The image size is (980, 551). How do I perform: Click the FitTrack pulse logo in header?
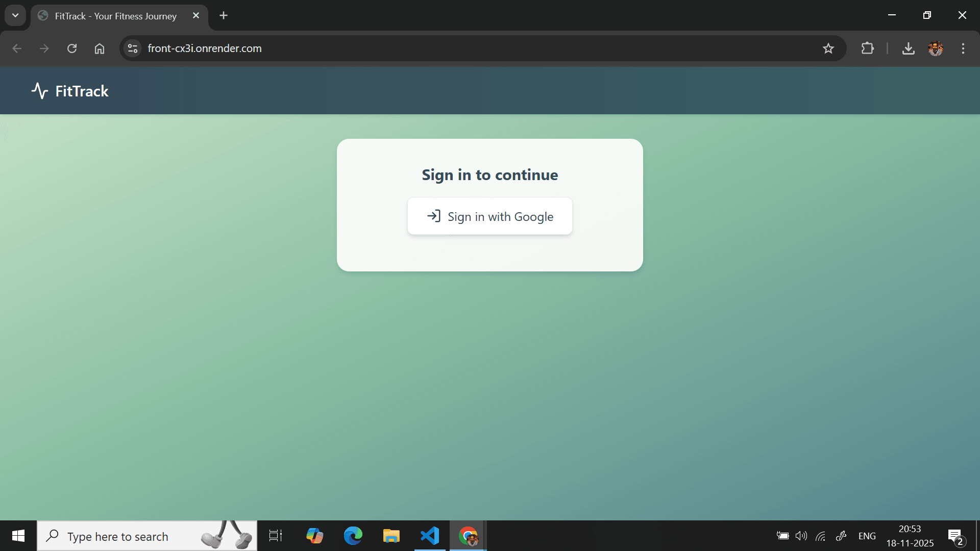point(40,90)
